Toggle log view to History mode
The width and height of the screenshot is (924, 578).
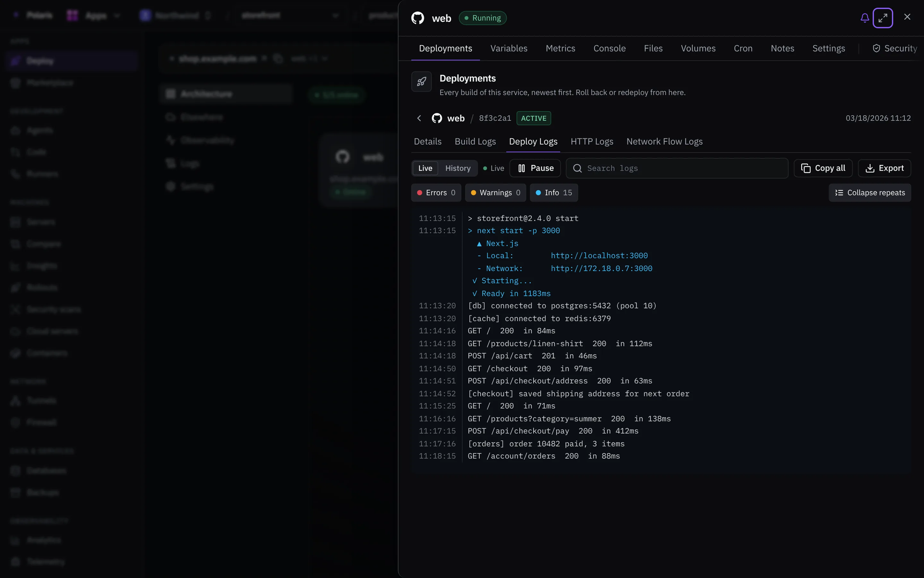click(x=458, y=168)
